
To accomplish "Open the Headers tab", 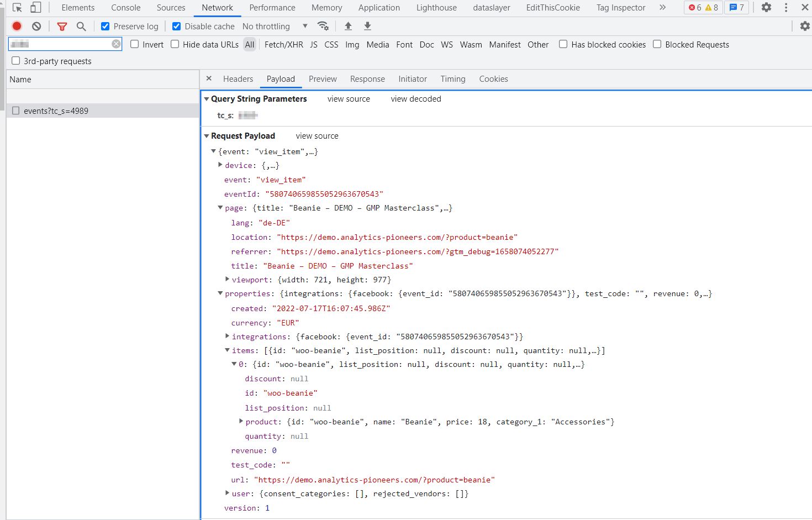I will tap(238, 79).
